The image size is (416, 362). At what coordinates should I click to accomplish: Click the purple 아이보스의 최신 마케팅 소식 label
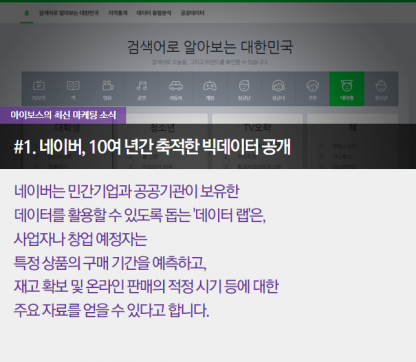(x=63, y=115)
